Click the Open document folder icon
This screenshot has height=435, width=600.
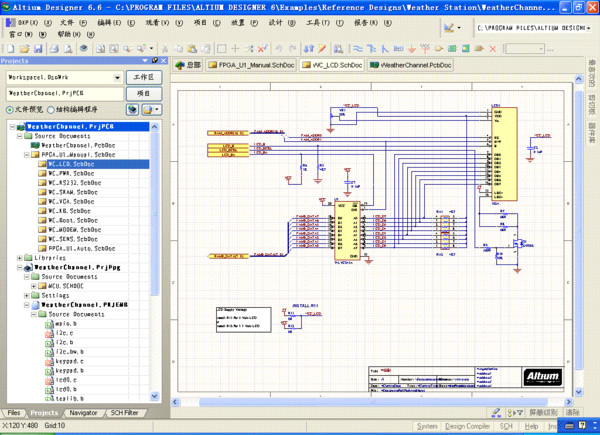click(x=24, y=48)
